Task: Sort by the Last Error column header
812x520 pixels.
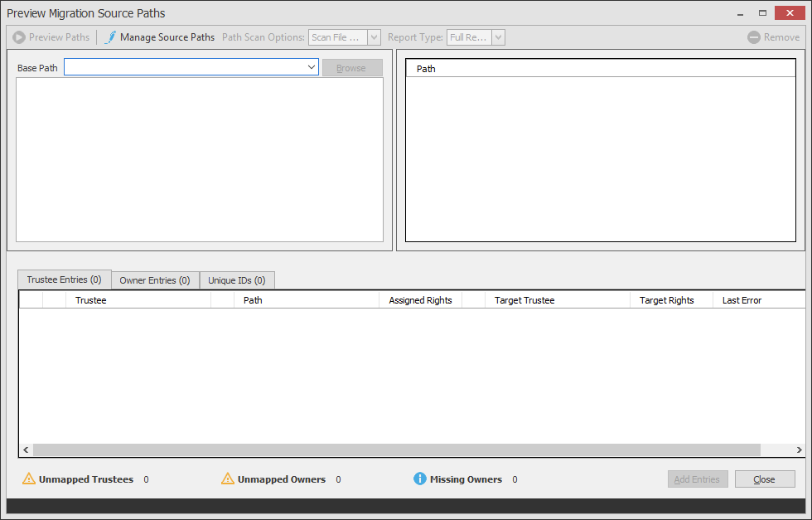Action: tap(759, 300)
